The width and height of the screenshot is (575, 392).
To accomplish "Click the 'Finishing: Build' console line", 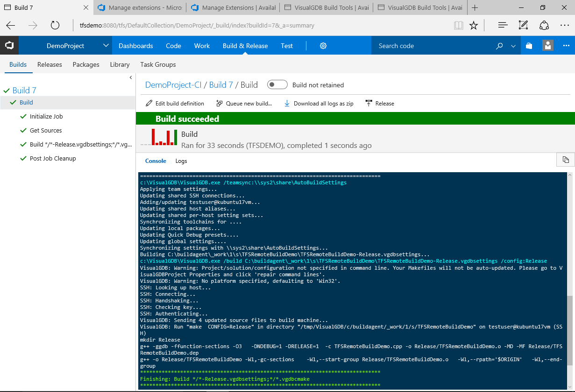I will pos(225,379).
